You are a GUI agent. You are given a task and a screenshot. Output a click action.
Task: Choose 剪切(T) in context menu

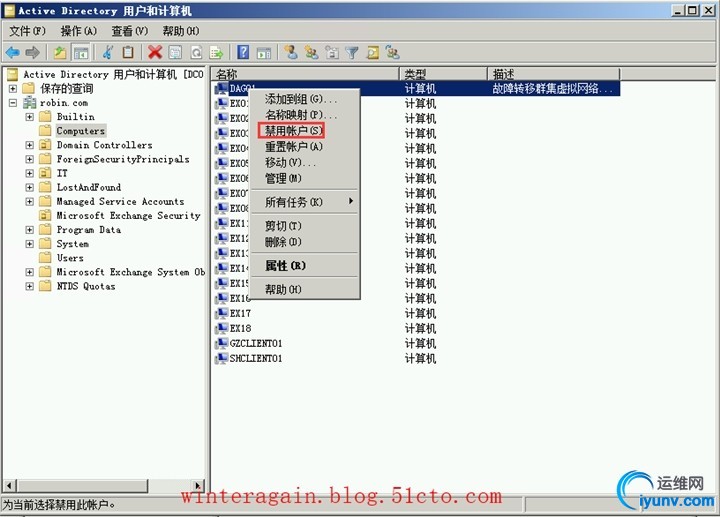(305, 226)
